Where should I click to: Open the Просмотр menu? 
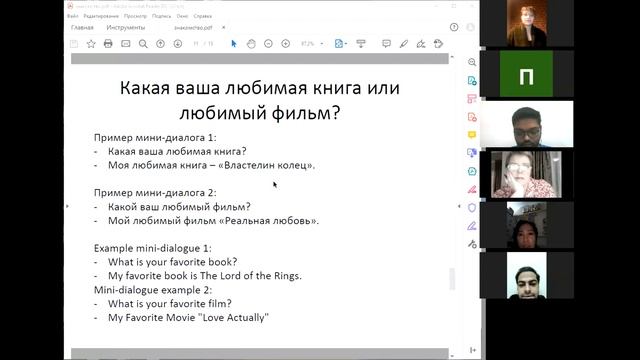135,16
